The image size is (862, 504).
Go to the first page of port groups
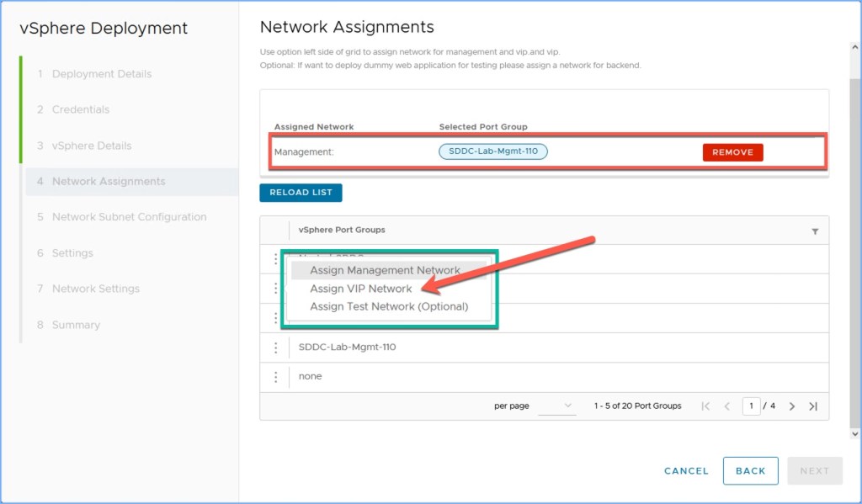(705, 406)
